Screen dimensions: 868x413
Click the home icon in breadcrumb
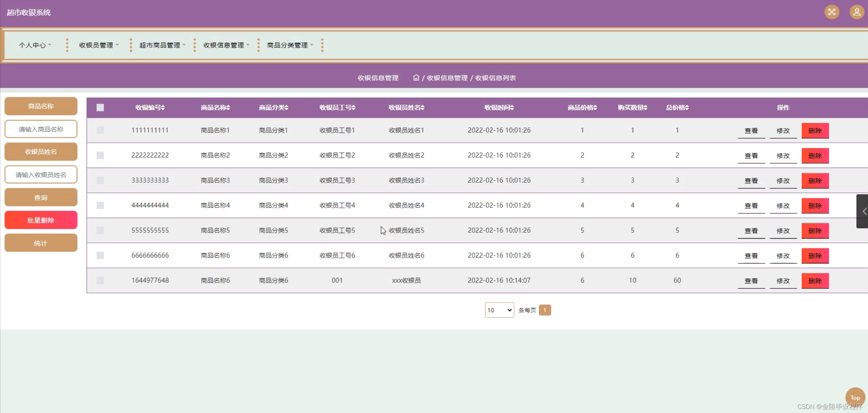tap(416, 78)
